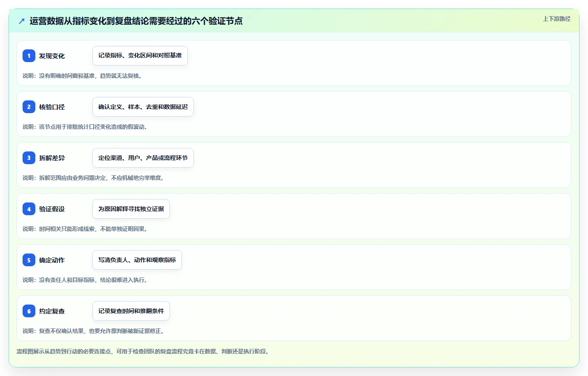Select step number 6 badge
This screenshot has height=376, width=588.
click(x=29, y=311)
